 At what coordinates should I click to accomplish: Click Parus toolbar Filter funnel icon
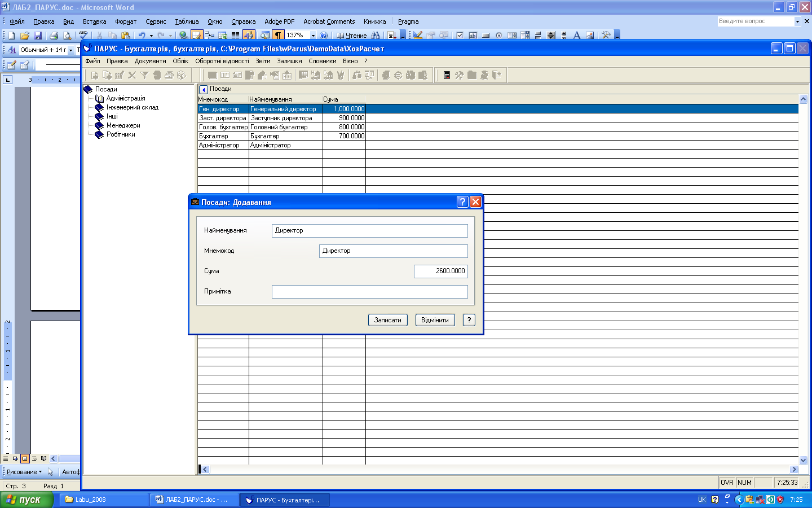click(144, 75)
